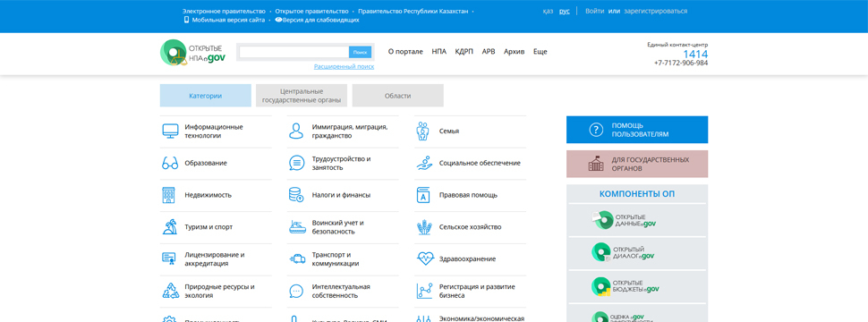The height and width of the screenshot is (322, 868).
Task: Open the КДРП menu item
Action: point(464,52)
